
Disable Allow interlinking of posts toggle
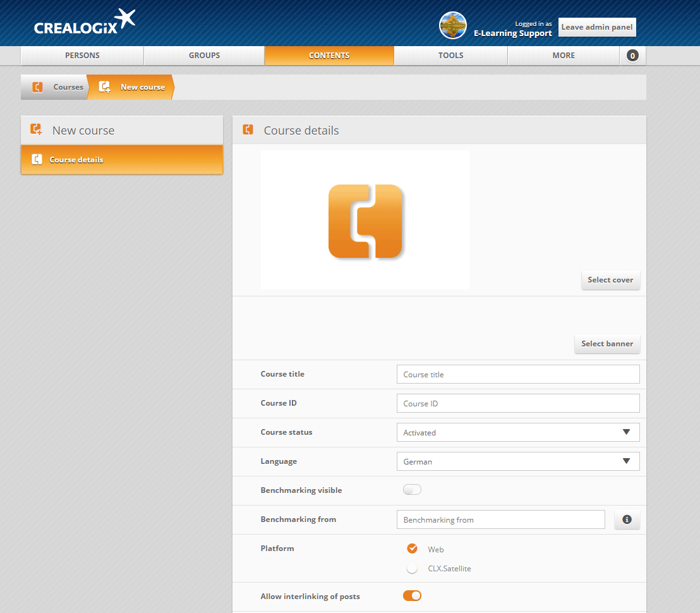click(x=412, y=596)
